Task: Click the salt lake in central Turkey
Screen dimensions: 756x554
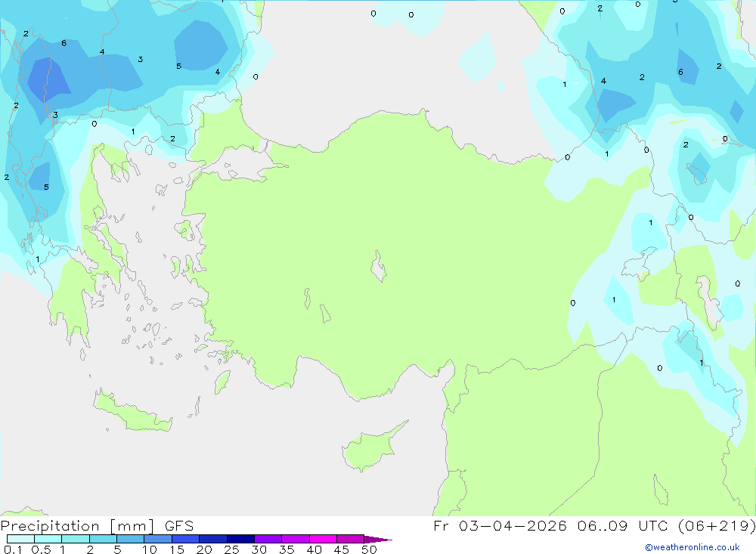Action: tap(379, 266)
